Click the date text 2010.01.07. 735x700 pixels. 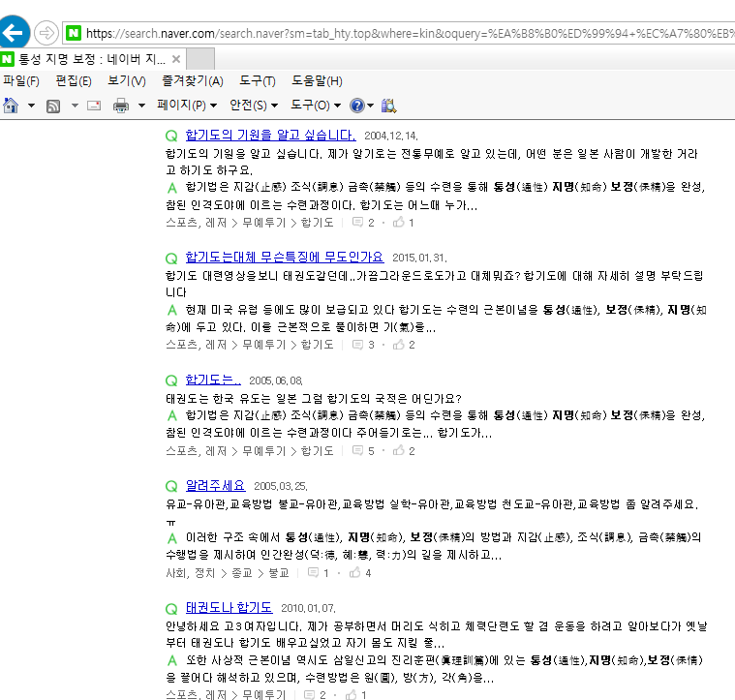coord(309,608)
